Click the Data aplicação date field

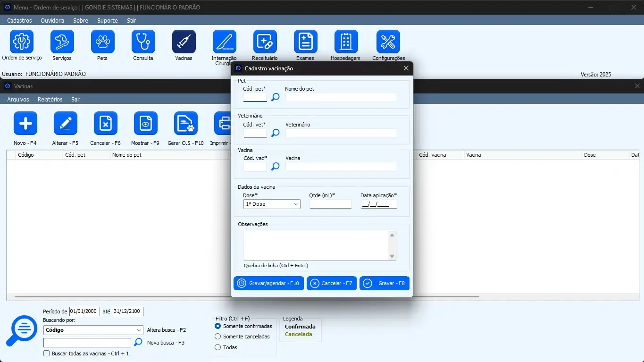378,204
